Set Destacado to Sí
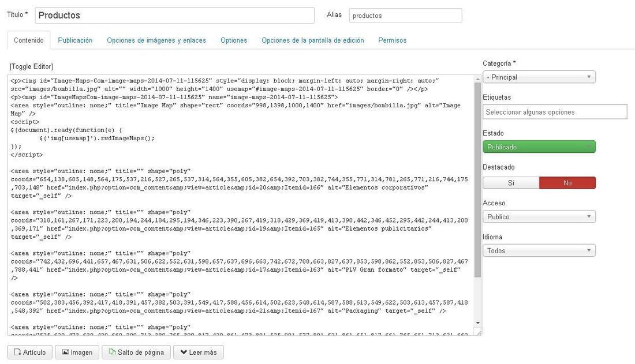 point(511,183)
